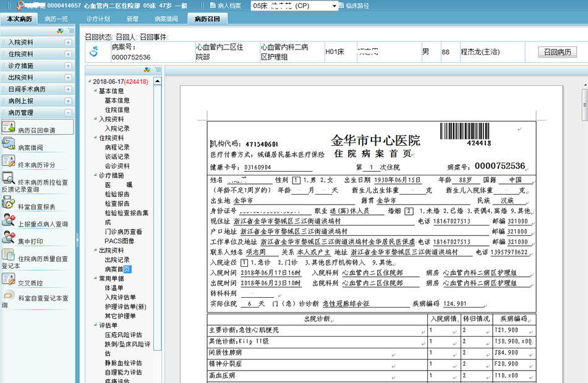Open 门诊病历查看 in record tree
Screen dimensions: 588x383
pyautogui.click(x=124, y=232)
